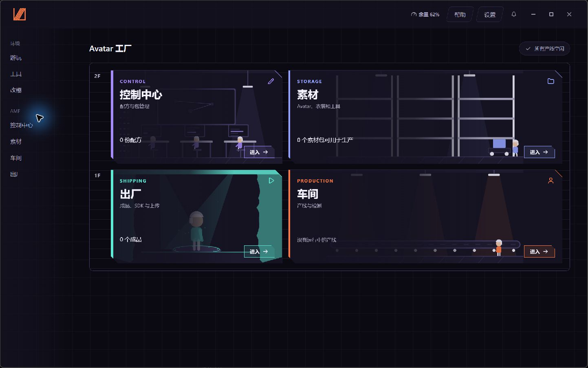This screenshot has width=588, height=368.
Task: Click 进入 on the 出厂 shipping card
Action: point(259,251)
